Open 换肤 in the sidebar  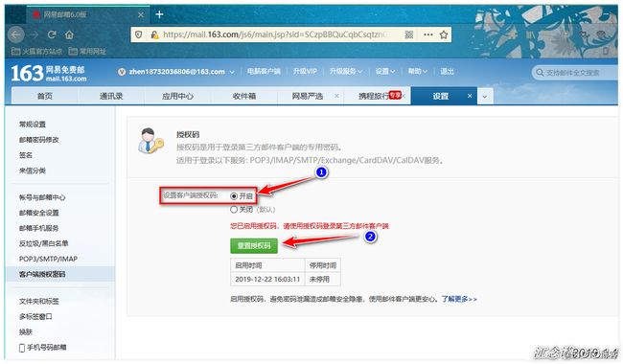coord(26,331)
